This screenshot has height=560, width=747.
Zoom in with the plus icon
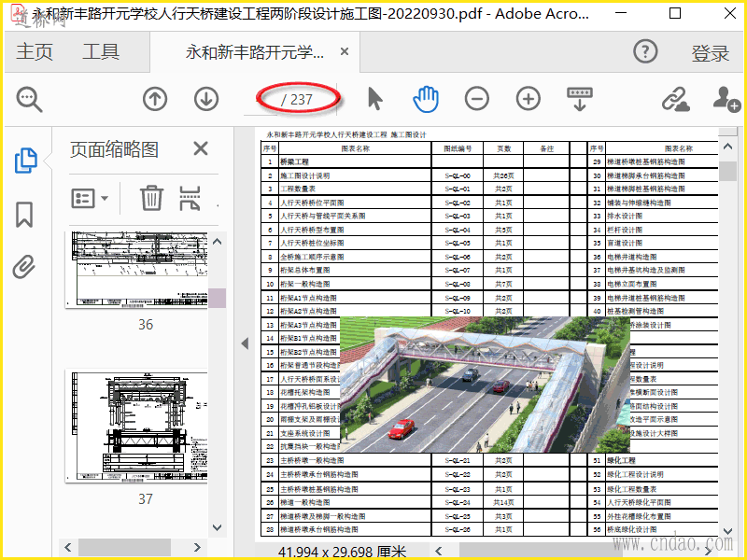tap(529, 99)
